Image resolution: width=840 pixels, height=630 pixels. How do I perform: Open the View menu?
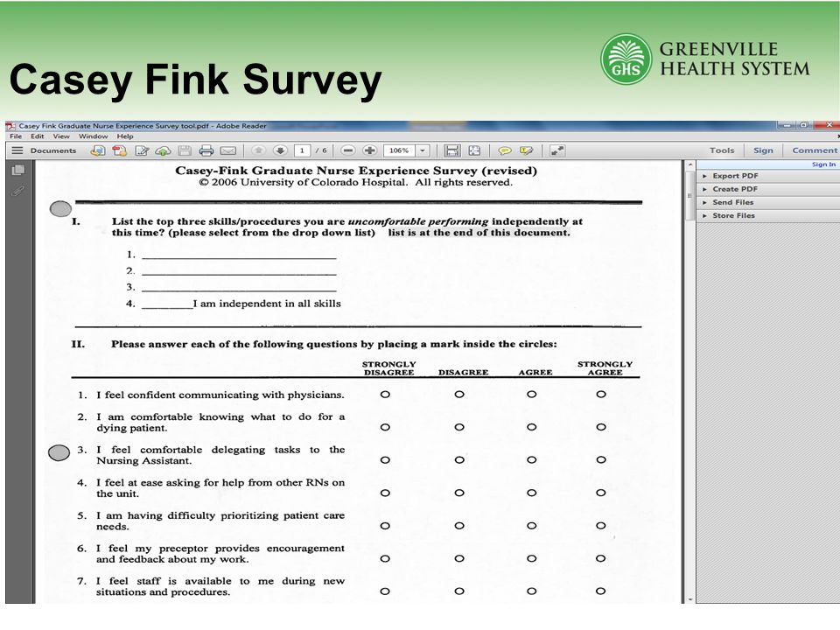tap(61, 136)
